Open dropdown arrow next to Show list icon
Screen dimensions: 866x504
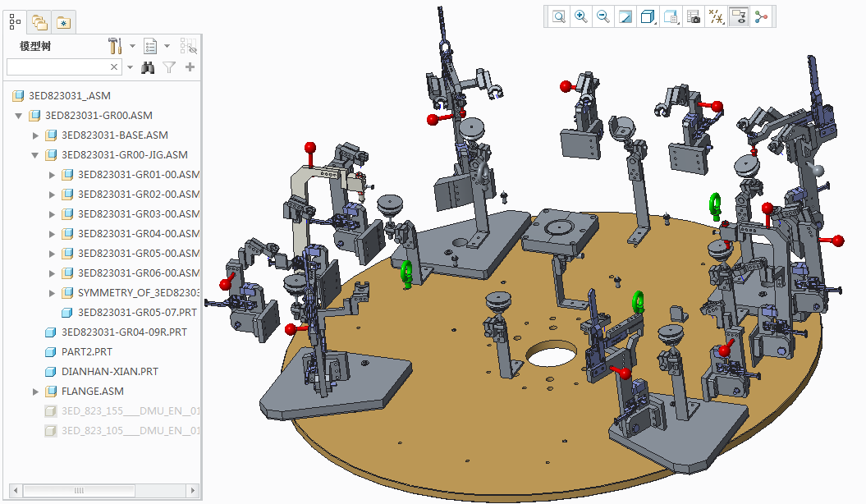pos(167,46)
